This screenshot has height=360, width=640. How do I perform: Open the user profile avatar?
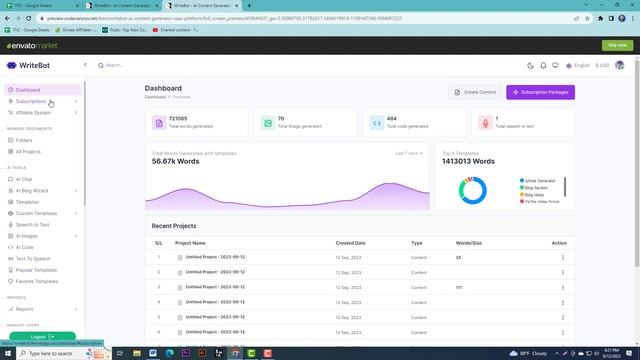(620, 65)
